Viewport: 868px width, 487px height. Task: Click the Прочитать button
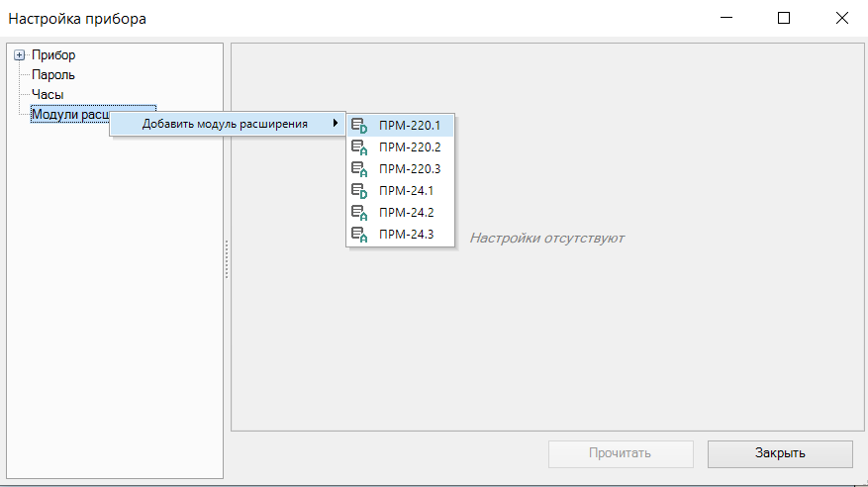tap(621, 453)
